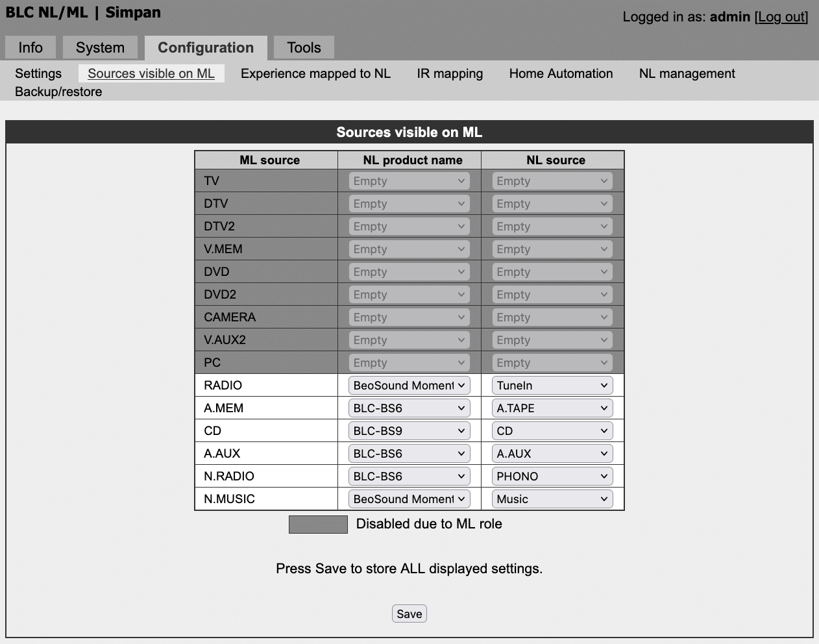Open the A.AUX NL product name dropdown
The image size is (819, 644).
point(409,453)
